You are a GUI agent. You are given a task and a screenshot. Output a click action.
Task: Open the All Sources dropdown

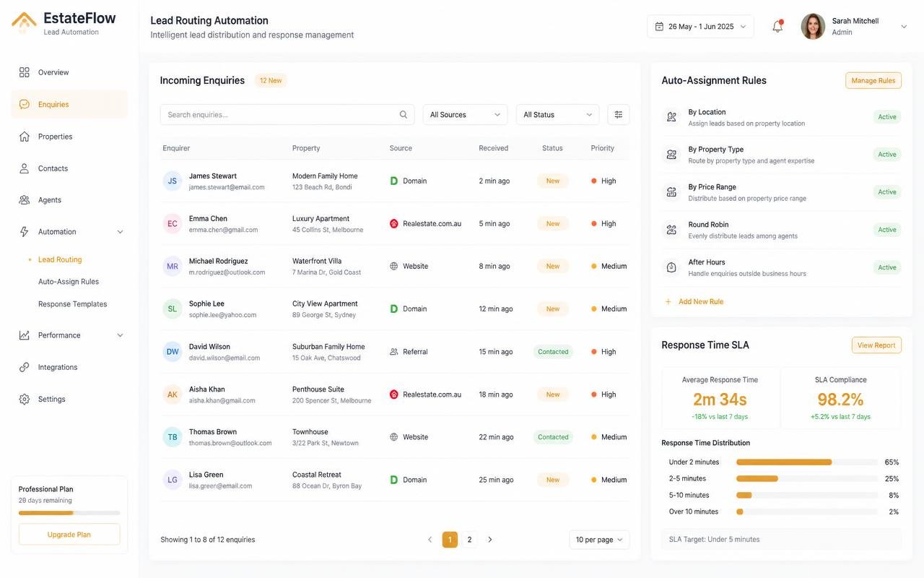click(465, 115)
